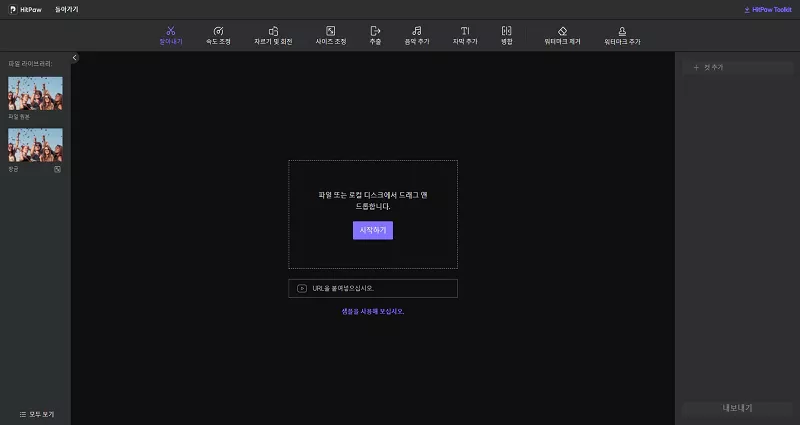Click the 돌아가기 go back menu item
Image resolution: width=800 pixels, height=425 pixels.
[x=66, y=9]
